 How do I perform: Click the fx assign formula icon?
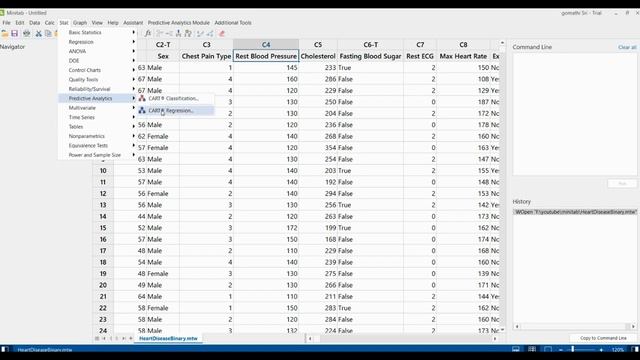[148, 33]
